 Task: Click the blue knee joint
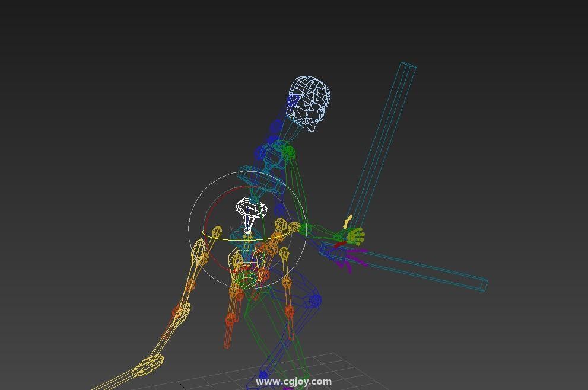point(314,300)
